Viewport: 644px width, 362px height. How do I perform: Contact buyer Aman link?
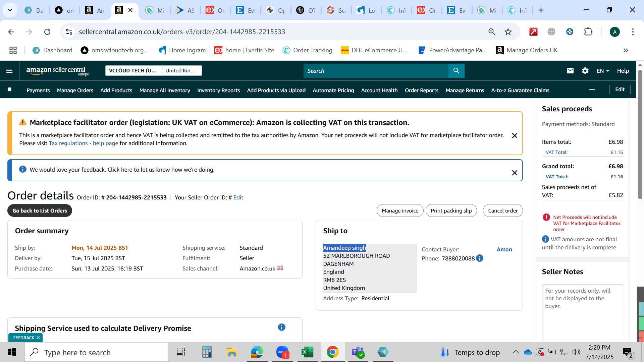(504, 249)
